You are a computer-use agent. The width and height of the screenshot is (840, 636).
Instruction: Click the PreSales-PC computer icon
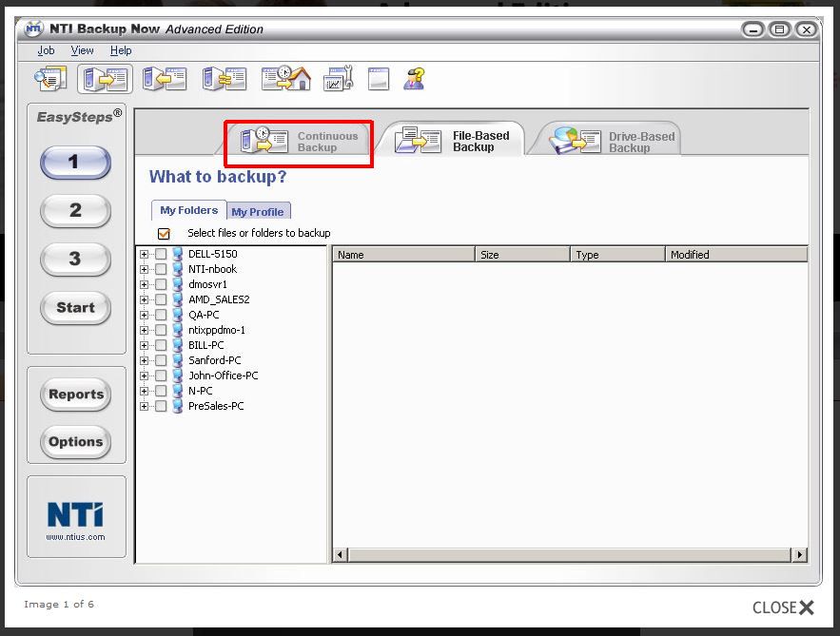(178, 406)
